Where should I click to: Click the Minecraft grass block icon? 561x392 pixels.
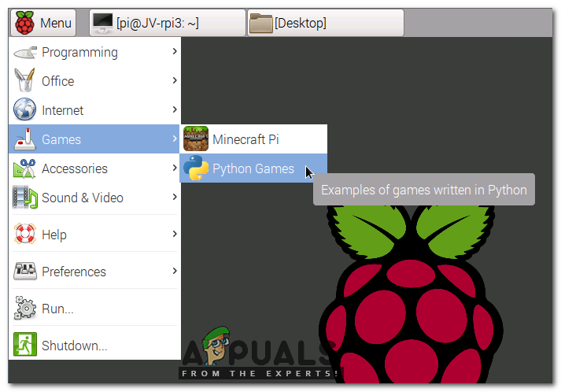[x=196, y=139]
